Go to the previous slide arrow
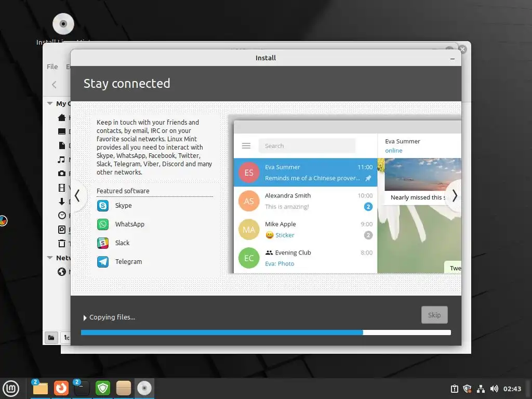This screenshot has height=399, width=532. (x=77, y=196)
